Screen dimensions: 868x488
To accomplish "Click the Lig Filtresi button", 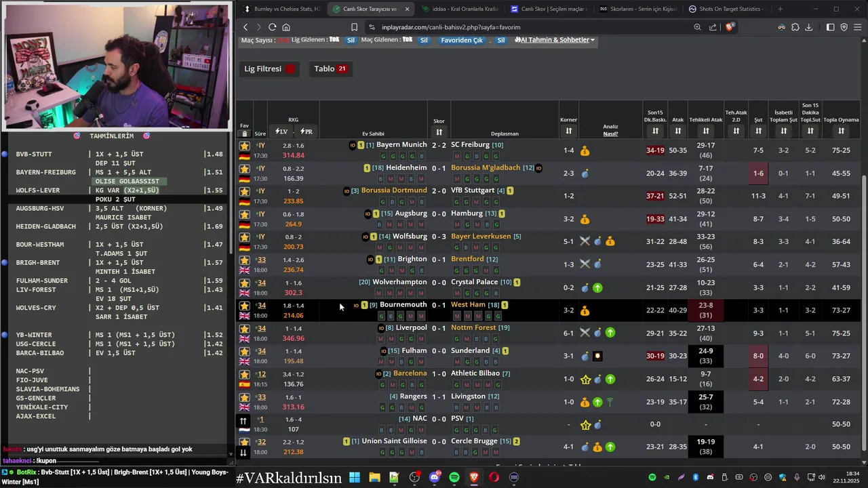I will pos(269,68).
